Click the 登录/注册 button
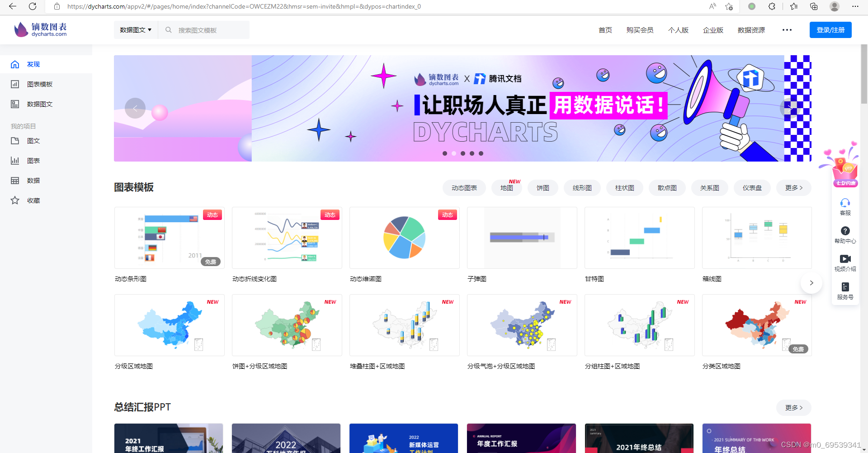Screen dimensions: 868x453 click(x=830, y=30)
